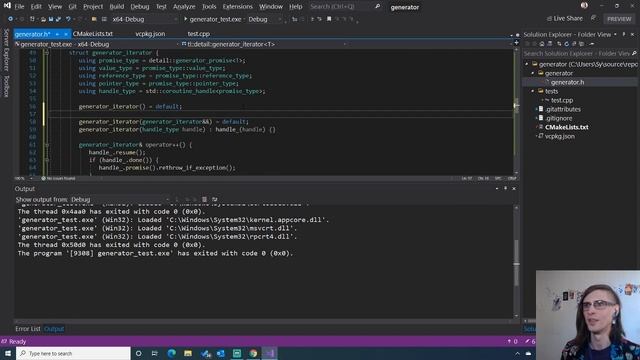Switch to the CMakeLists.txt editor tab
The image size is (640, 360).
coord(93,34)
